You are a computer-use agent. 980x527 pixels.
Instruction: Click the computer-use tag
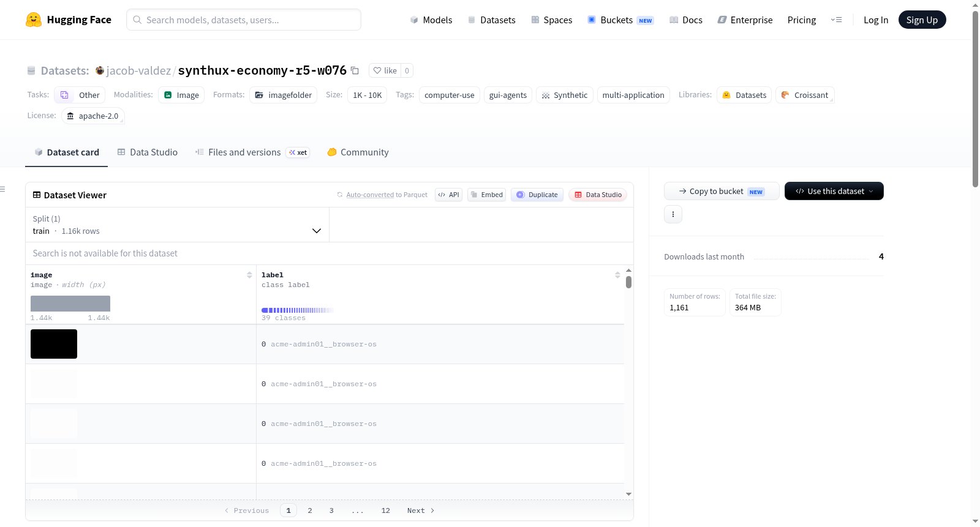[x=450, y=95]
